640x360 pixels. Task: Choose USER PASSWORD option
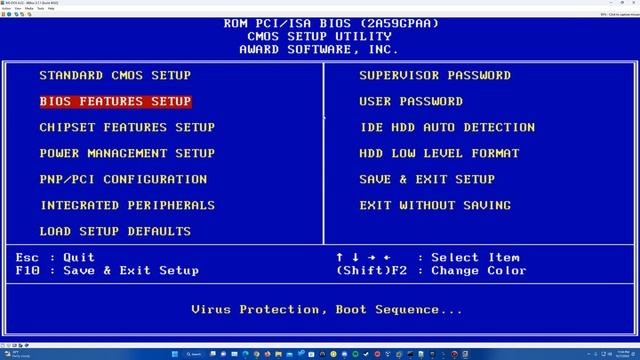[411, 101]
